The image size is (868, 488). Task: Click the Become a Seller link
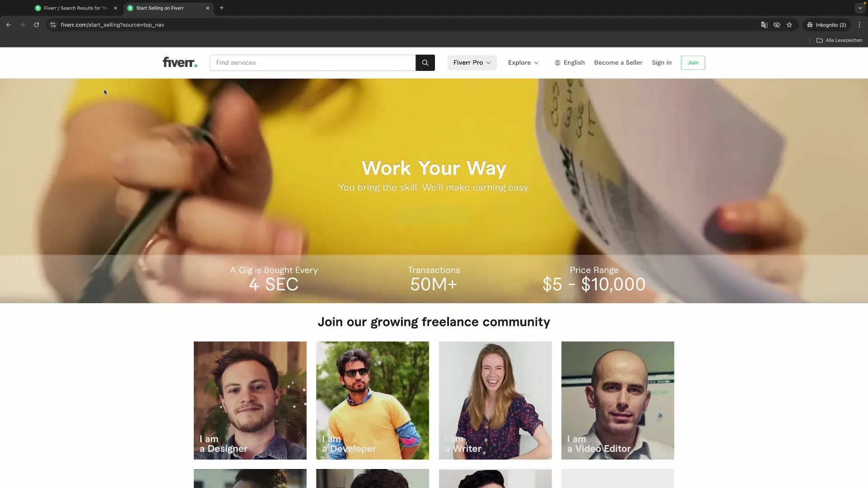coord(618,63)
